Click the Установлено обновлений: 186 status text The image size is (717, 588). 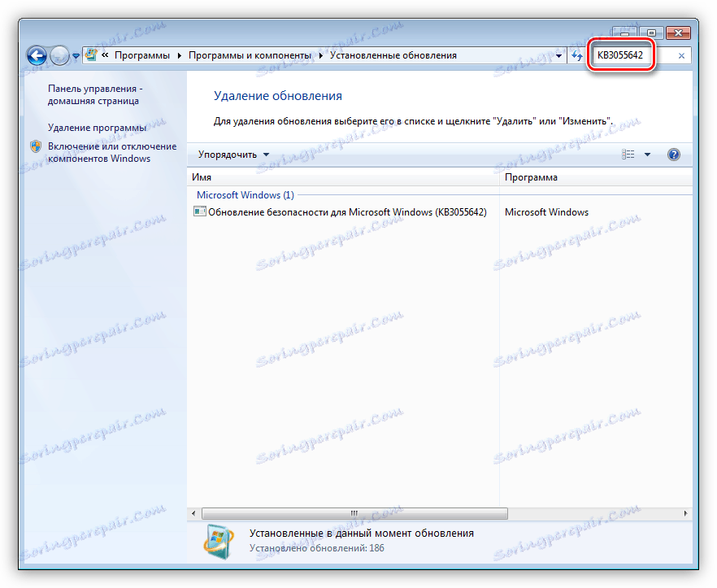coord(316,548)
